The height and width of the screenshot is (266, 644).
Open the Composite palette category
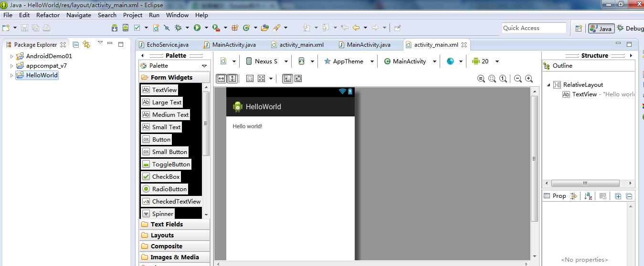pos(174,246)
